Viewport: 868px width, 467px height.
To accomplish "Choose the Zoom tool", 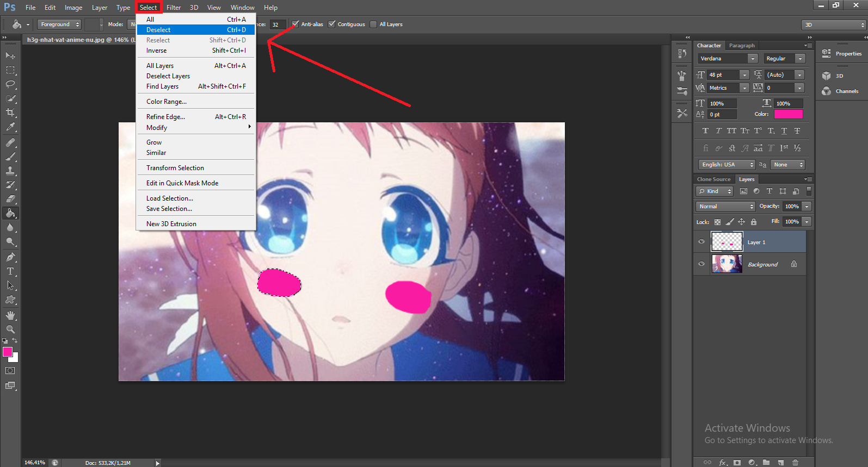I will (10, 329).
